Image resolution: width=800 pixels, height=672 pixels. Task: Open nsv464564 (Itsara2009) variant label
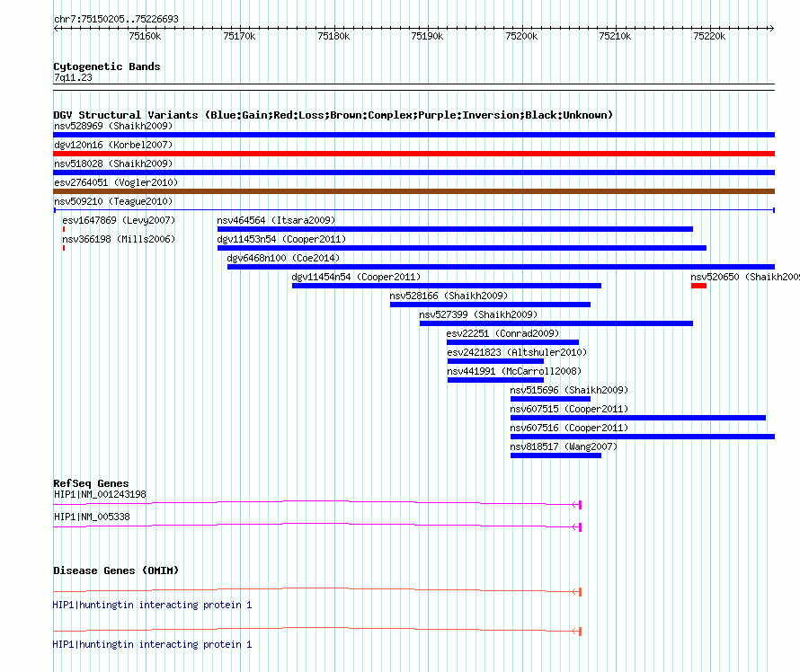[276, 220]
